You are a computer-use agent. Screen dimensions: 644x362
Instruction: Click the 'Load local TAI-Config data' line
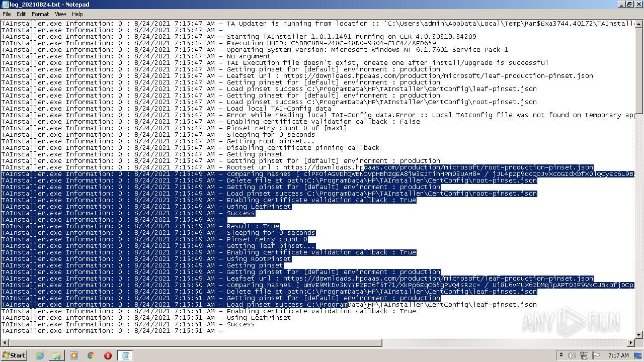166,109
